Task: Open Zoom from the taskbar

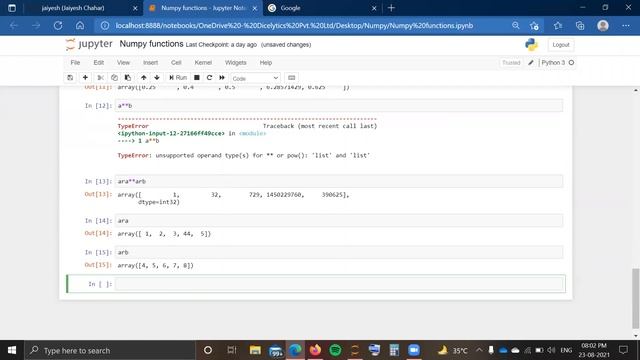Action: point(414,350)
